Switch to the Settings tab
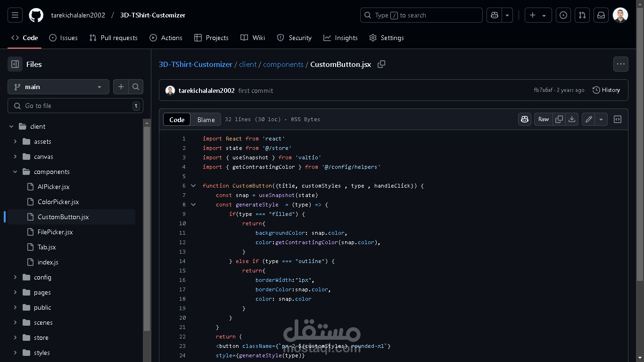 click(387, 38)
